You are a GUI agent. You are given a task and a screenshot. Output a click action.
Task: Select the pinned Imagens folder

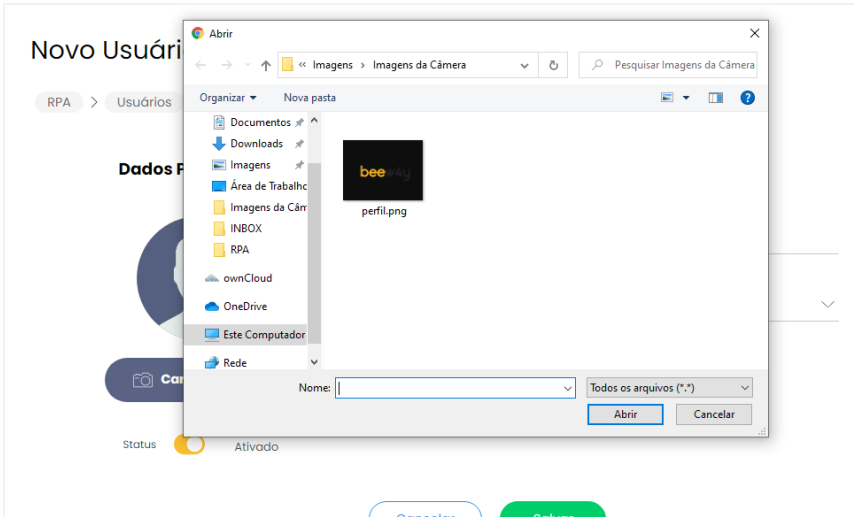click(250, 165)
